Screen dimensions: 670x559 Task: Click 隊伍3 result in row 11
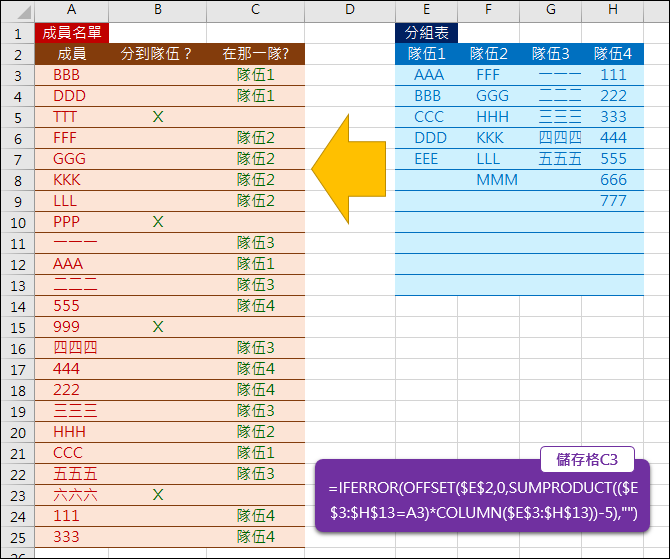(256, 243)
